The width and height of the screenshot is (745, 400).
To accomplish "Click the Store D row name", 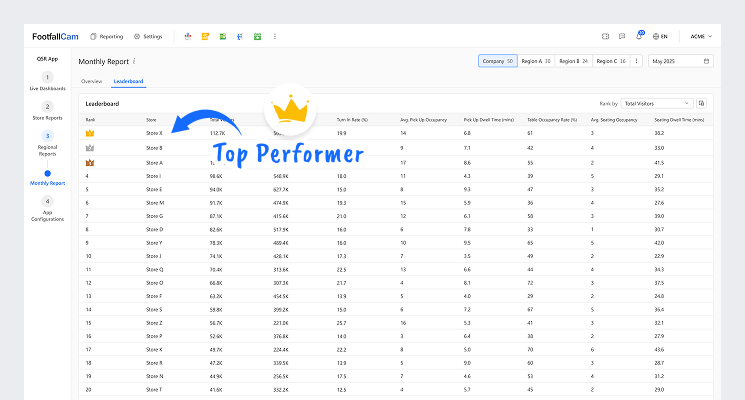I will [x=154, y=229].
